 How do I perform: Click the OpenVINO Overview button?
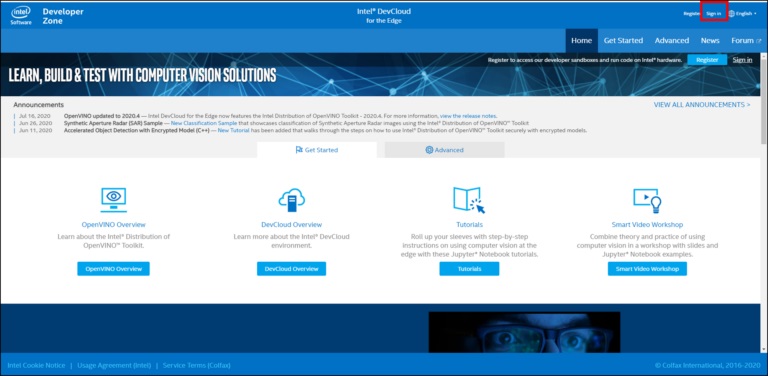tap(113, 269)
